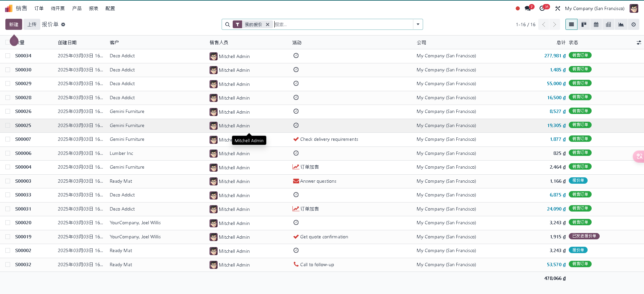Open the Pivot table view
Image resolution: width=644 pixels, height=294 pixels.
[x=608, y=24]
